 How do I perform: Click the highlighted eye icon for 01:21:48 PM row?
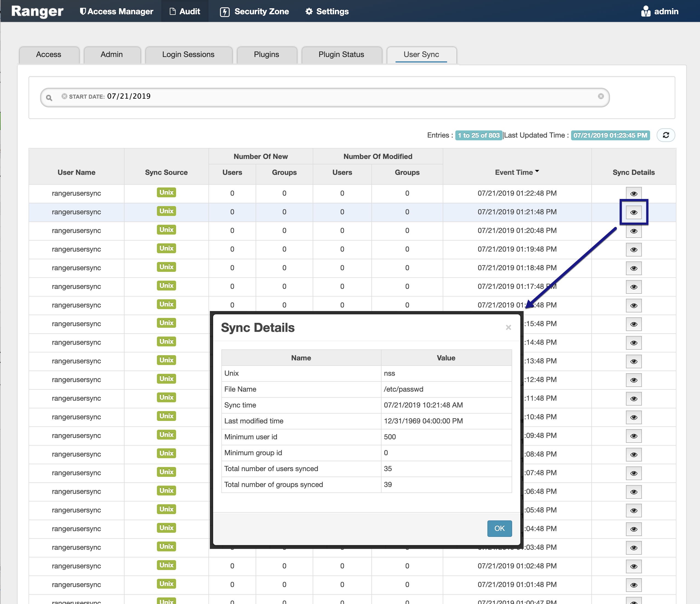click(x=633, y=212)
